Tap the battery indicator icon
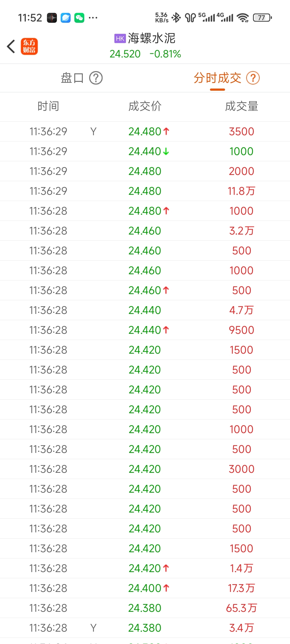The width and height of the screenshot is (290, 644). (262, 18)
